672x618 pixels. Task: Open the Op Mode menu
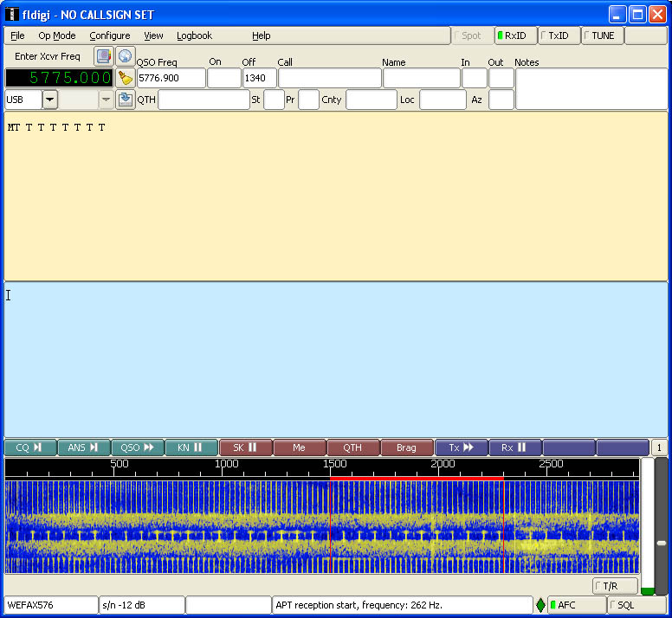(x=57, y=35)
